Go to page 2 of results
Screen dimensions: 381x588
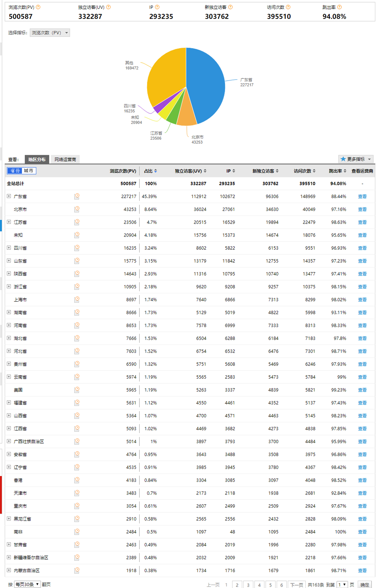click(x=237, y=585)
